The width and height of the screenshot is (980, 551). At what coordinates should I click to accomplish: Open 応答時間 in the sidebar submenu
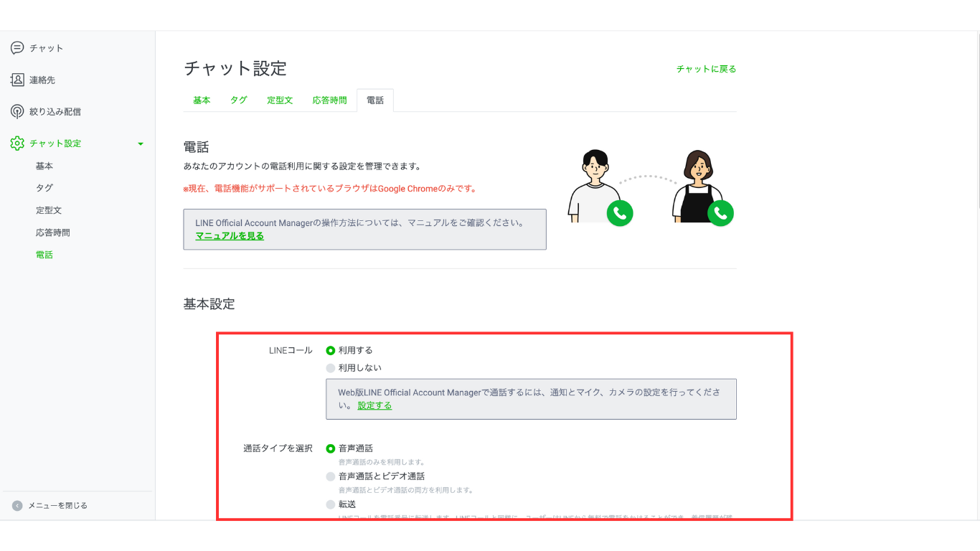coord(53,232)
